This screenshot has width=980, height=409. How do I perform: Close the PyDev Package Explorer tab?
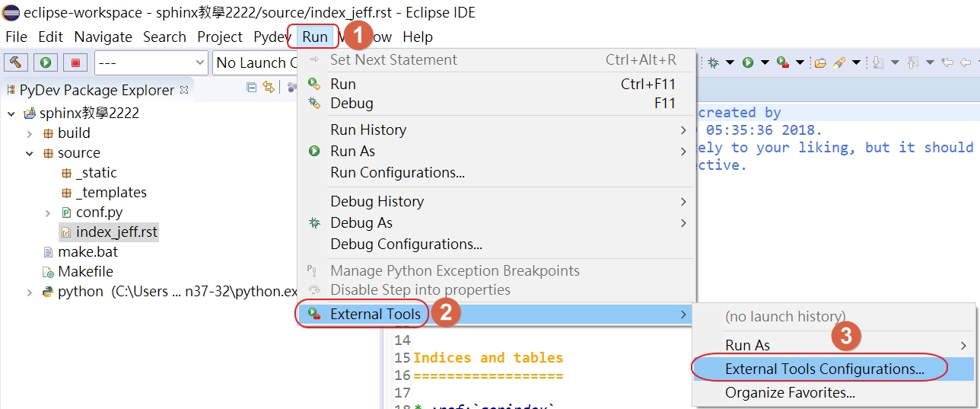point(183,90)
